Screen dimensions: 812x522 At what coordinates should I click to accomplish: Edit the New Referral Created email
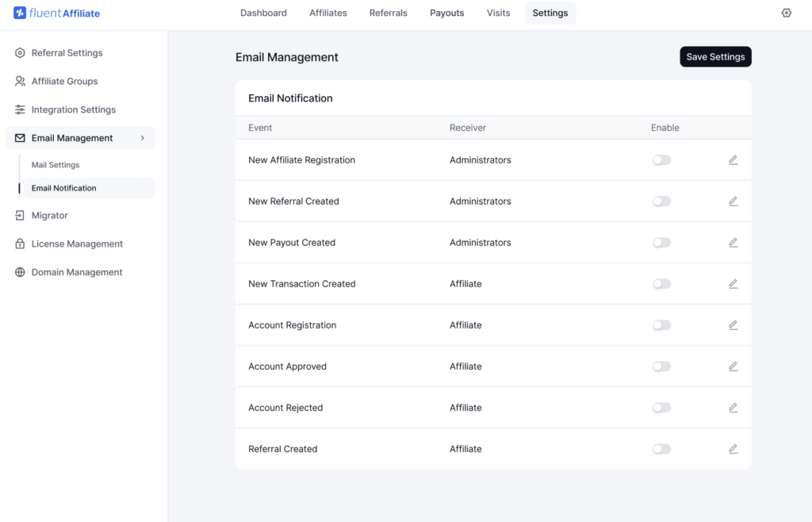tap(733, 202)
